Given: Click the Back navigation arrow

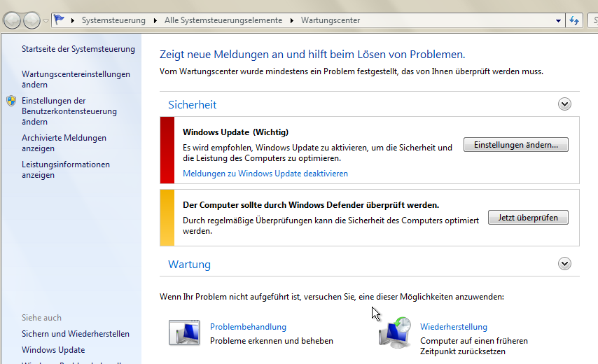Looking at the screenshot, I should click(12, 20).
